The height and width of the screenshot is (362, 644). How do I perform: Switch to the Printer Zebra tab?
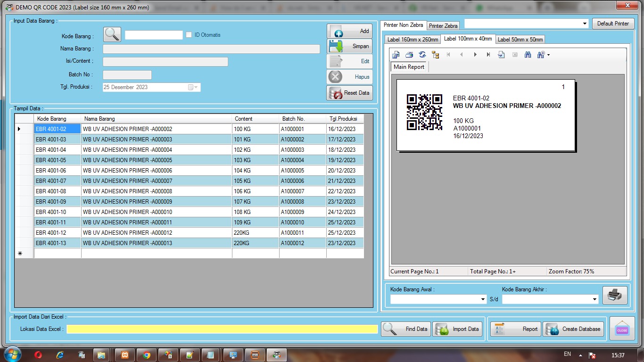pos(443,26)
